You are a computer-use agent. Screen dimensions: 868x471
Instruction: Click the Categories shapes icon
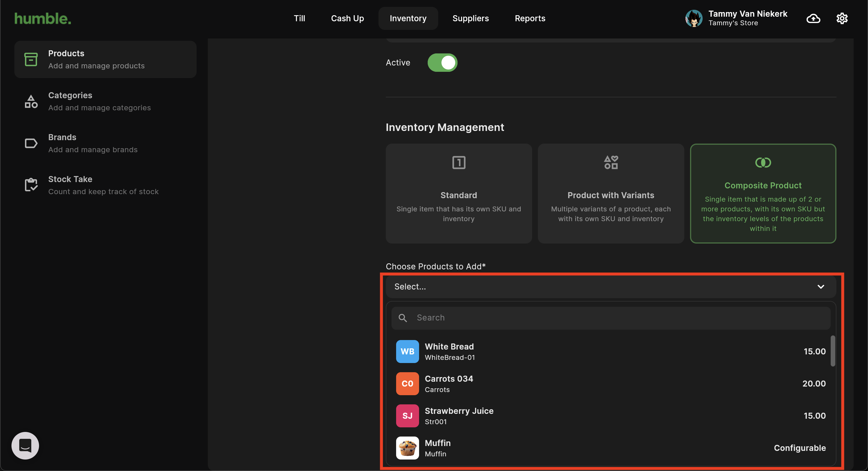pyautogui.click(x=31, y=101)
